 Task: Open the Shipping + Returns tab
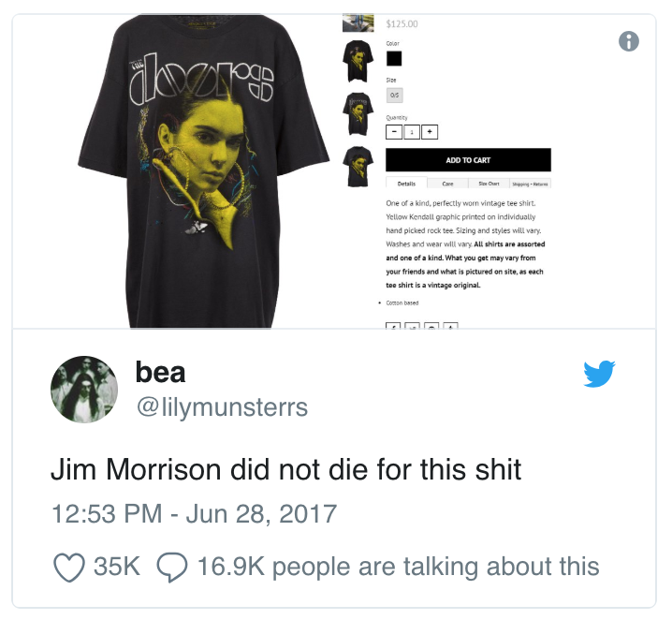[530, 184]
